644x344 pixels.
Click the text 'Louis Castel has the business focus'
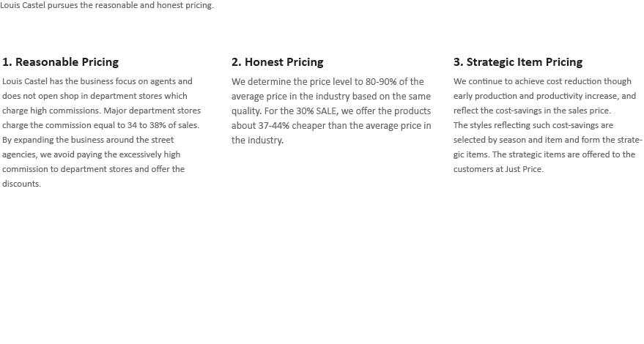click(69, 81)
